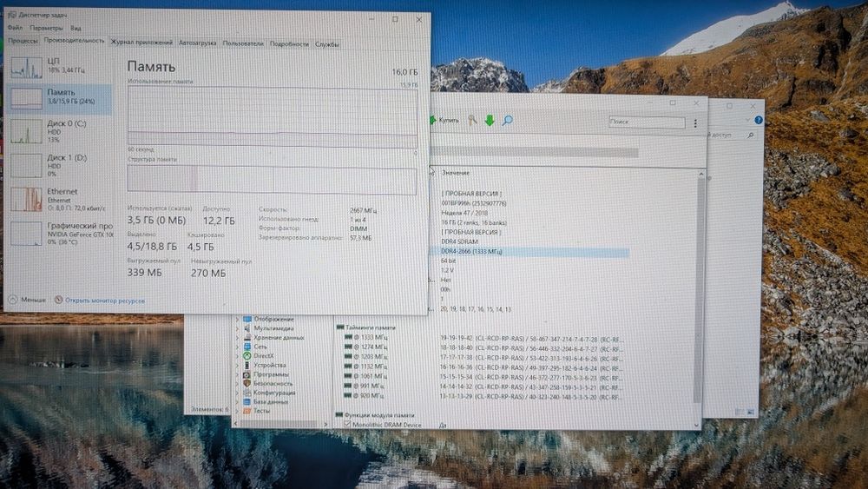This screenshot has height=489, width=868.
Task: Expand the Безопасность tree node
Action: tap(237, 383)
